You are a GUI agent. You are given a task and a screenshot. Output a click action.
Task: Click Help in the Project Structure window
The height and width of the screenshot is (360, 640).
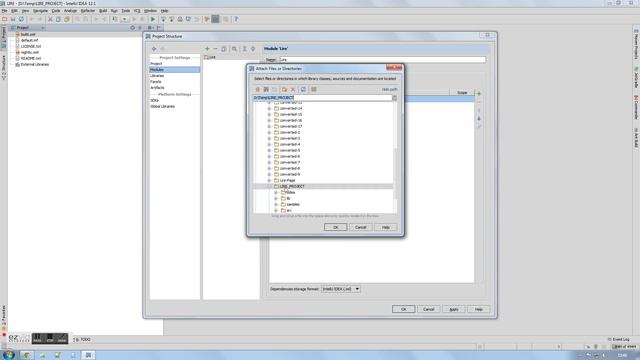pos(478,309)
